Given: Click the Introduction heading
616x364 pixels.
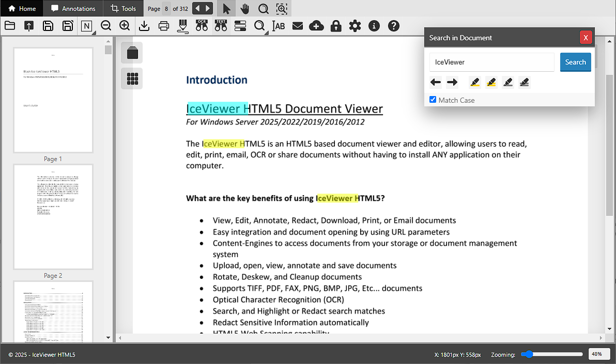Looking at the screenshot, I should (x=217, y=80).
